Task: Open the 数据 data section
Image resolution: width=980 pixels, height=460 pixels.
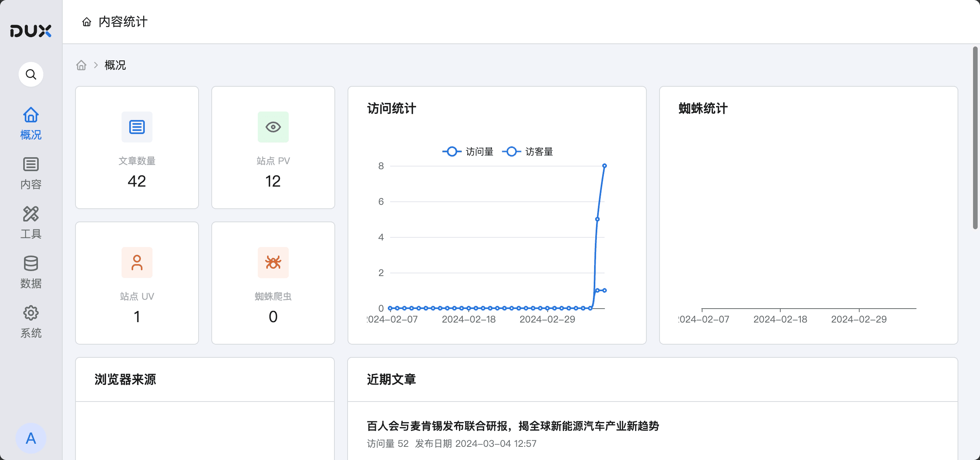Action: [31, 272]
